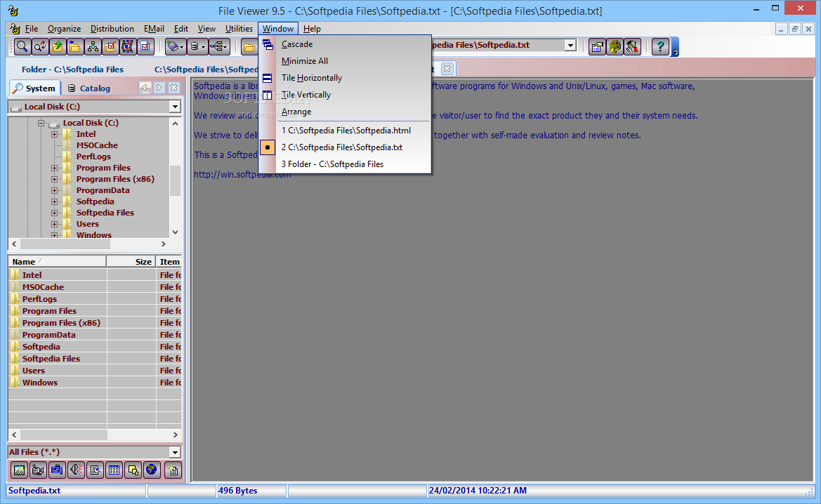
Task: Click the music notes filter icon
Action: pyautogui.click(x=57, y=470)
